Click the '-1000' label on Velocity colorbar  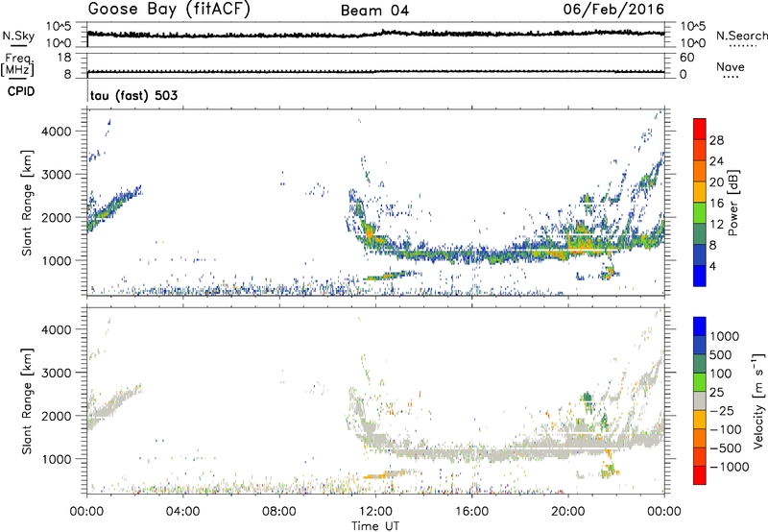coord(729,467)
